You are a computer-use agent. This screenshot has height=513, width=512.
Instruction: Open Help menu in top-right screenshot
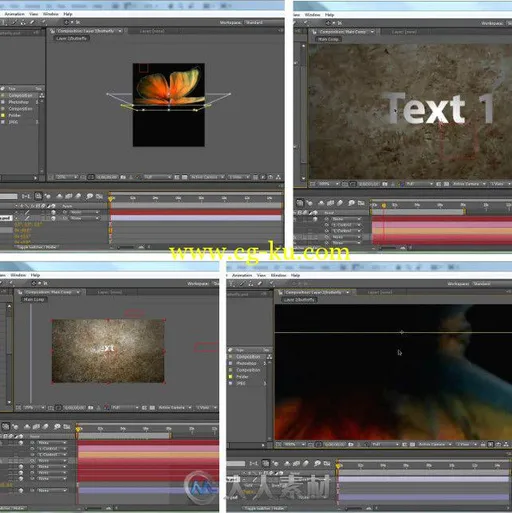pyautogui.click(x=329, y=15)
